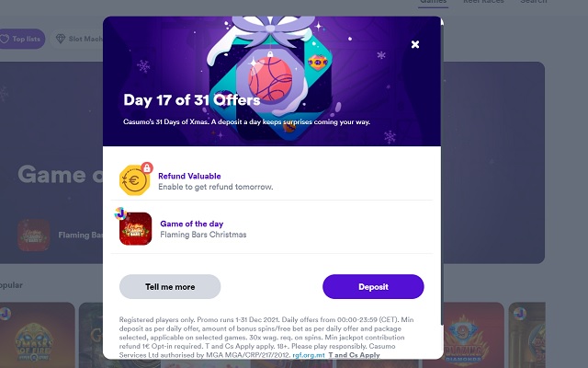Switch to the Games tab
588x368 pixels.
point(433,2)
